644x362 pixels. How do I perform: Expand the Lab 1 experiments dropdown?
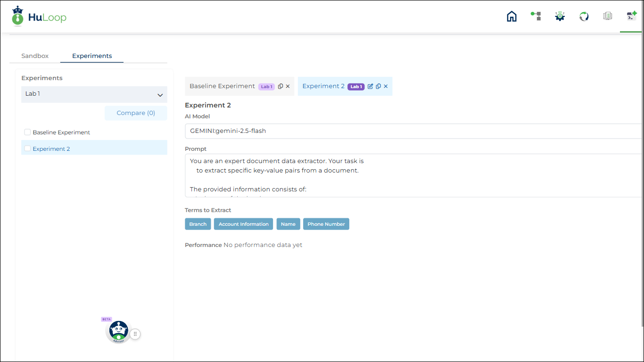(94, 94)
